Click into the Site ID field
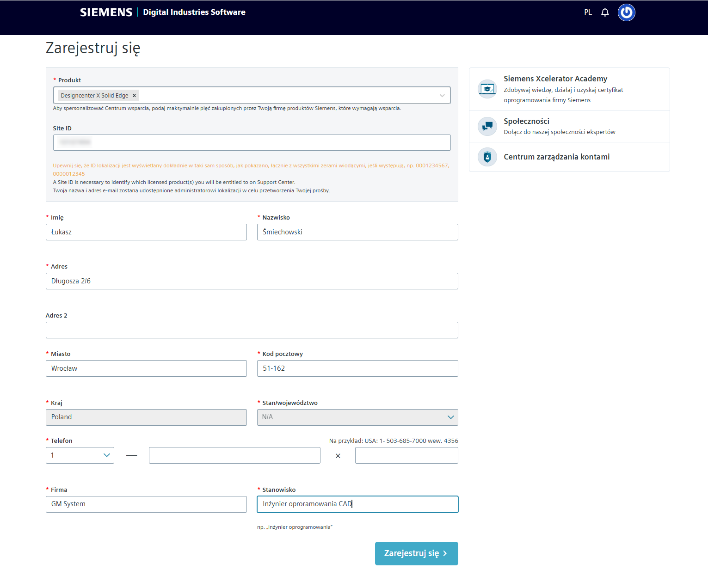 click(252, 142)
